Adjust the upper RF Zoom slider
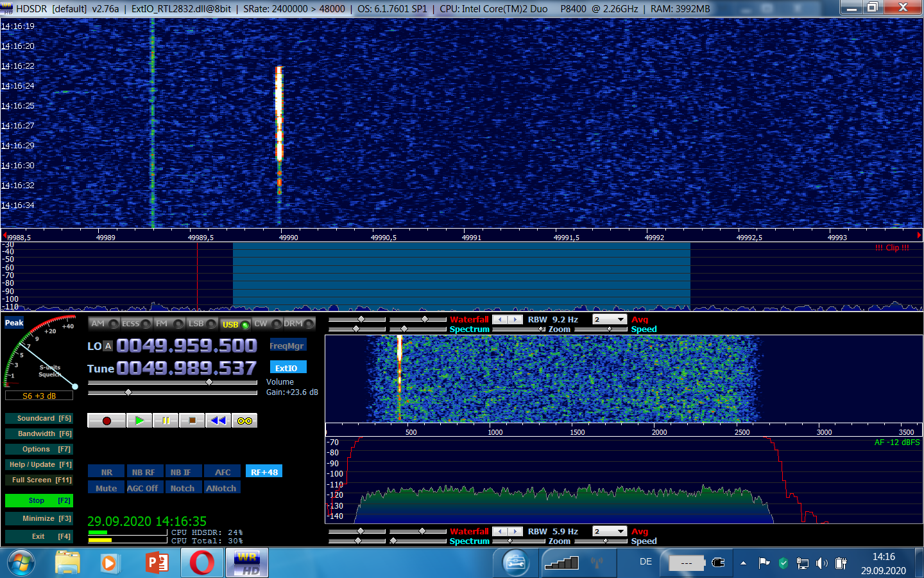Viewport: 924px width, 578px height. tap(519, 329)
